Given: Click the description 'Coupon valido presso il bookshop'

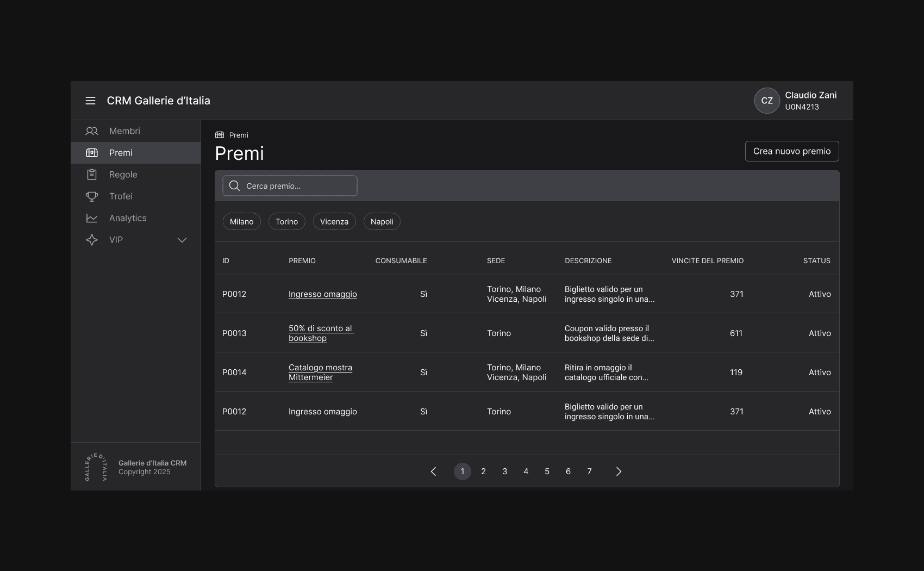Looking at the screenshot, I should coord(609,333).
